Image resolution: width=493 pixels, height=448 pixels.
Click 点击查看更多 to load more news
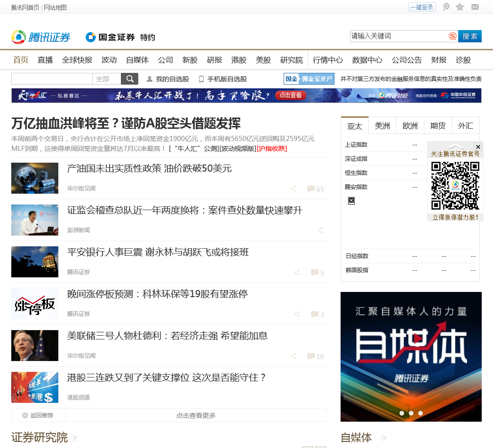tap(196, 415)
